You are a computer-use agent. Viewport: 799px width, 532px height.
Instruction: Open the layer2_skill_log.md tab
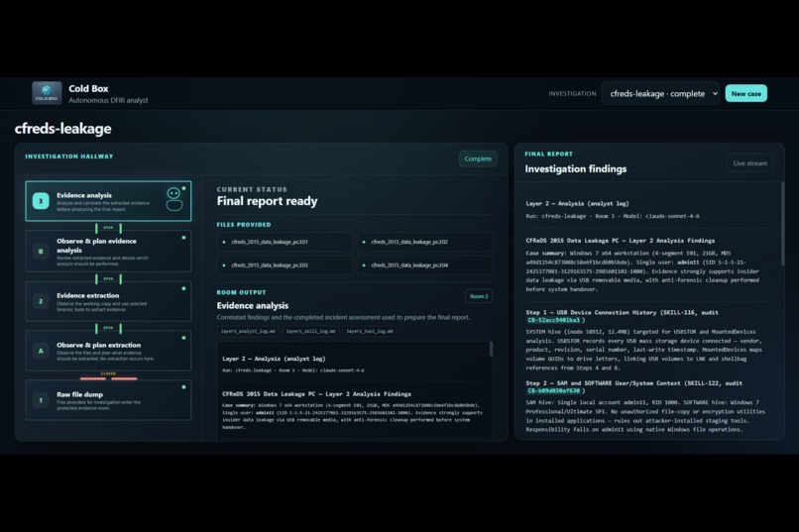tap(310, 331)
